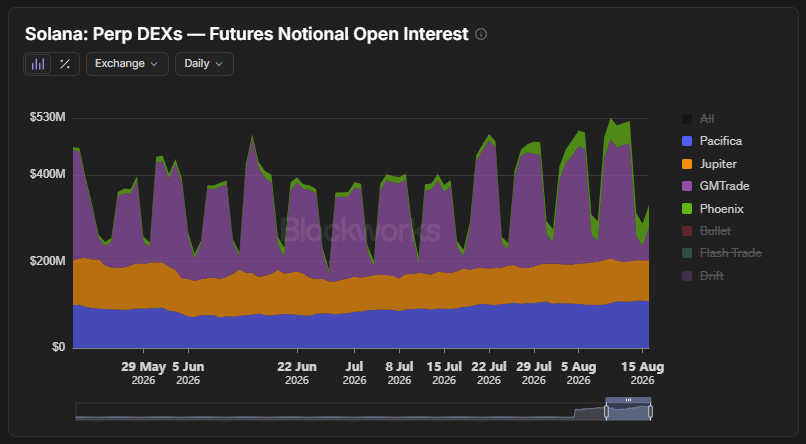This screenshot has width=806, height=444.
Task: Click the Jul 2026 axis label
Action: click(x=354, y=373)
